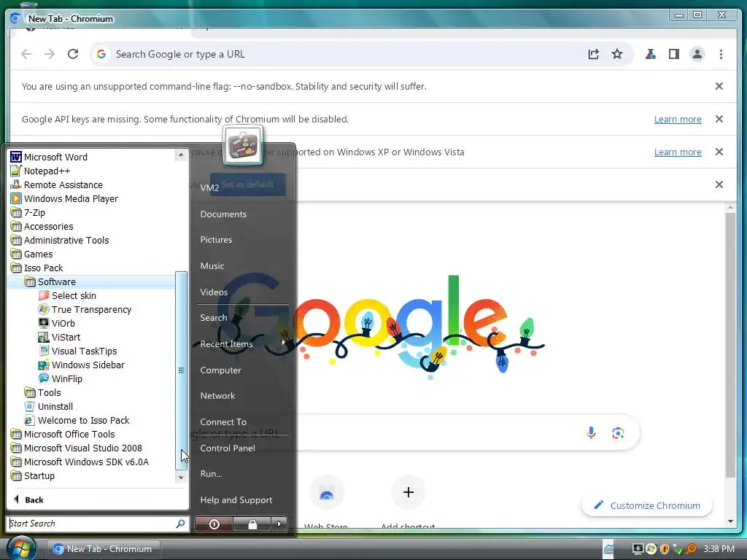Click the start menu search magnifier icon

point(181,524)
